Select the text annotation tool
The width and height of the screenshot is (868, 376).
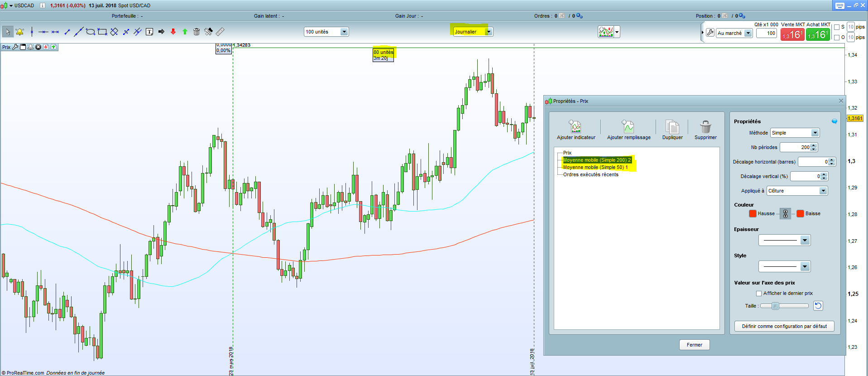coord(149,32)
